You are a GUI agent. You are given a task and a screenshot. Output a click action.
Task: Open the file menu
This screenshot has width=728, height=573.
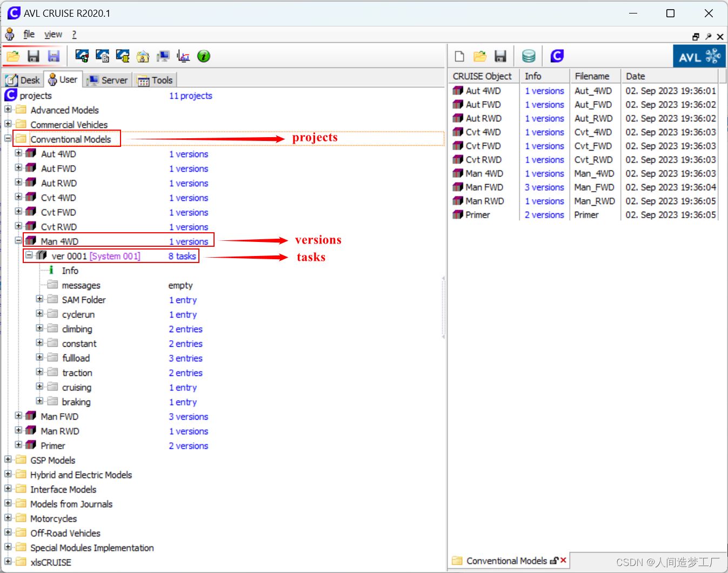29,35
